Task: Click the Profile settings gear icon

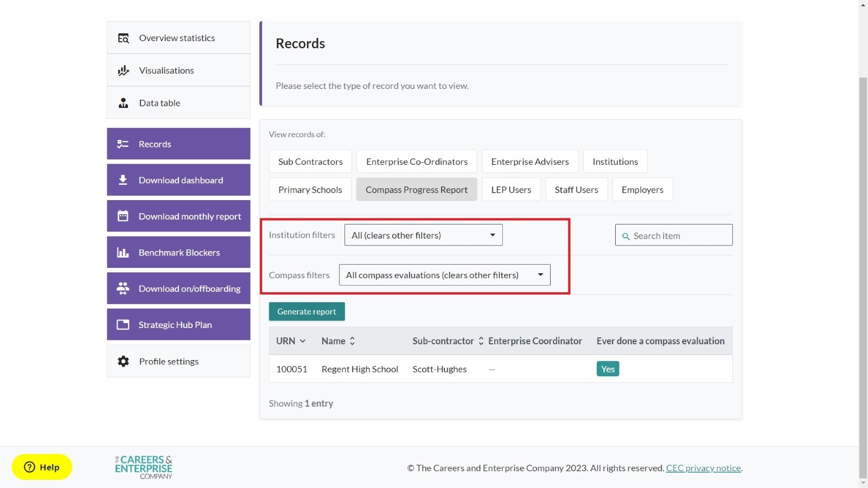Action: [124, 361]
